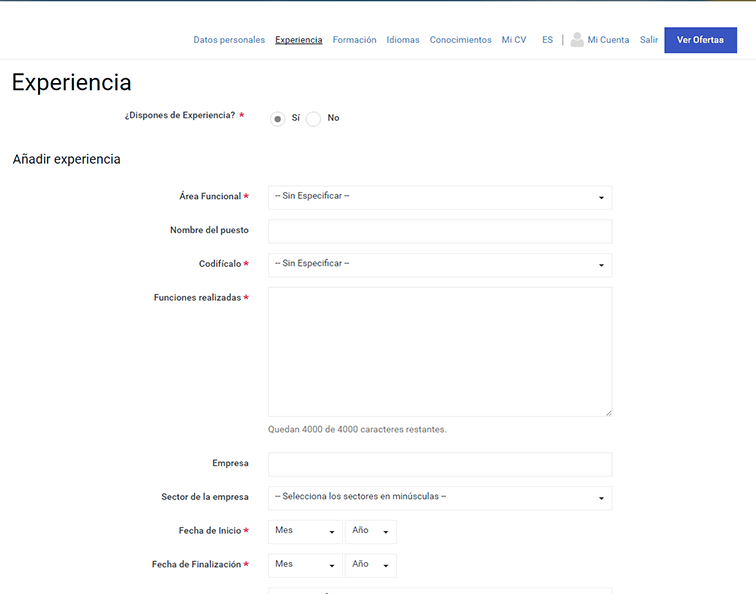Pick month for Fecha de Finalización

coord(305,565)
